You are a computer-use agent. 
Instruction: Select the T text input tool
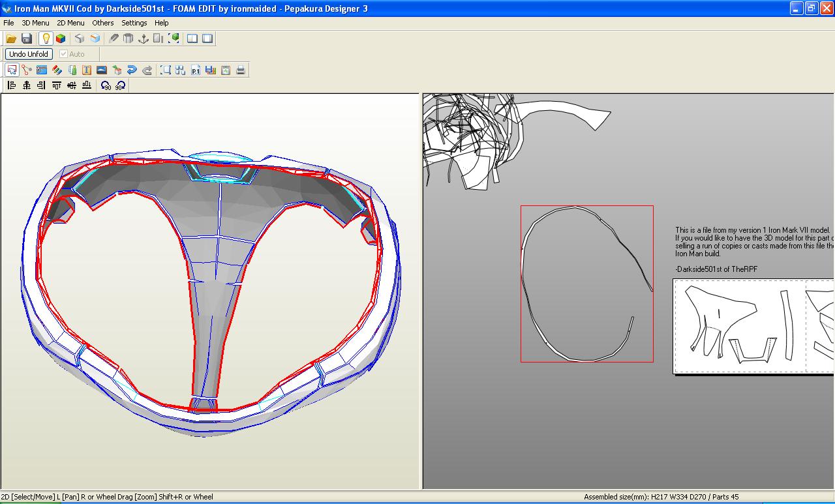point(87,70)
